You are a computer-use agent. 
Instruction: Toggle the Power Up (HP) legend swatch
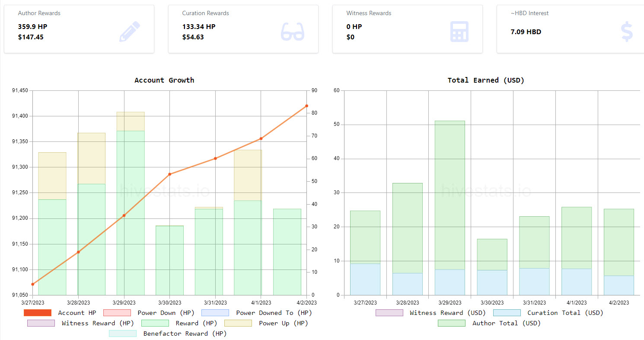[x=238, y=323]
